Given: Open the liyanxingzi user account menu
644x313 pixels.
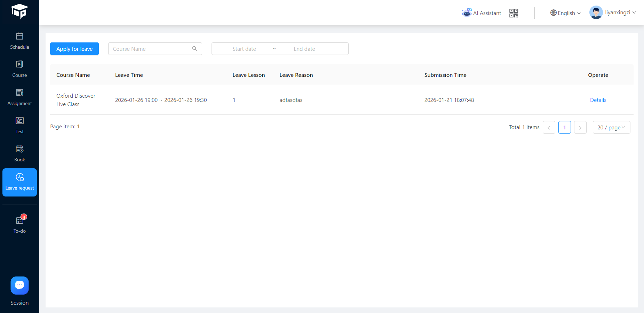Looking at the screenshot, I should point(613,13).
